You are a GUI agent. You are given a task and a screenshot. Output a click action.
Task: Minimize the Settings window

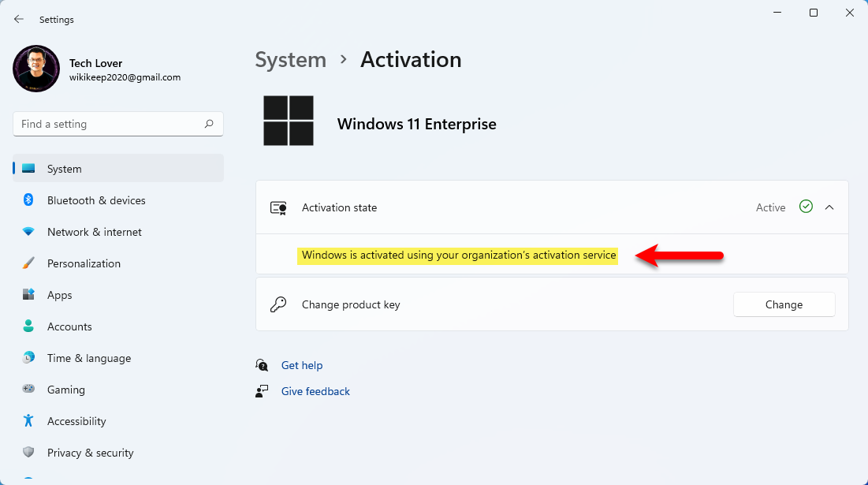point(777,12)
